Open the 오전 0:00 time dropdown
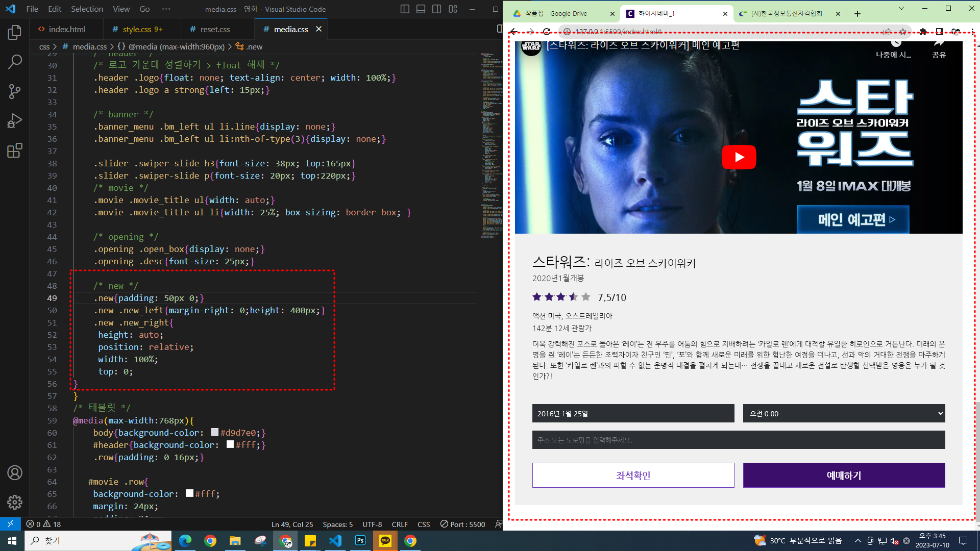980x551 pixels. click(x=844, y=413)
